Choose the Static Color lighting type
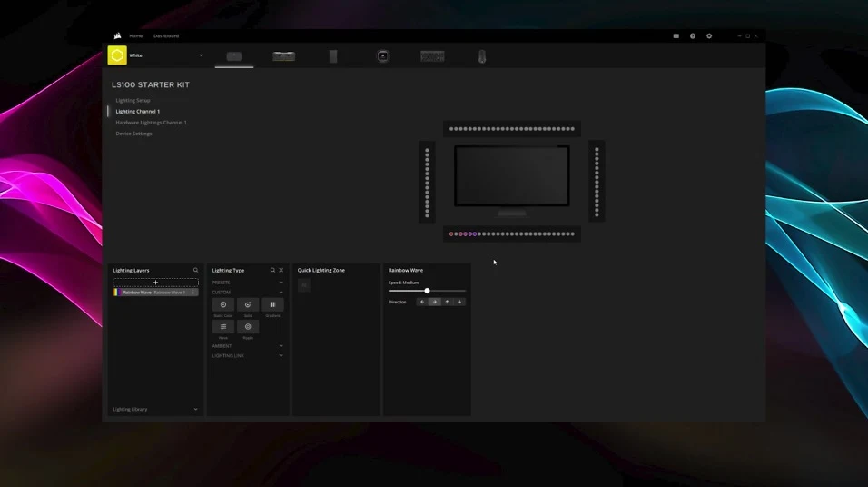 223,304
